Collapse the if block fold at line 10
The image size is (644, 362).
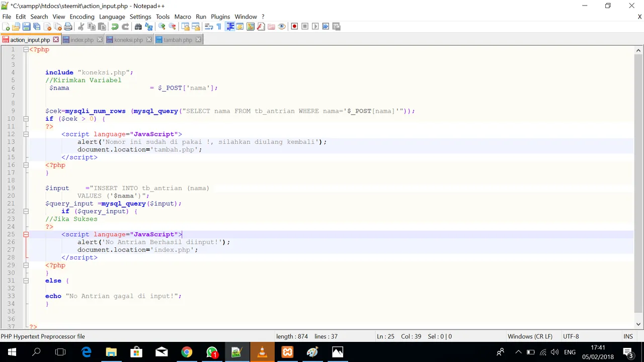tap(26, 119)
